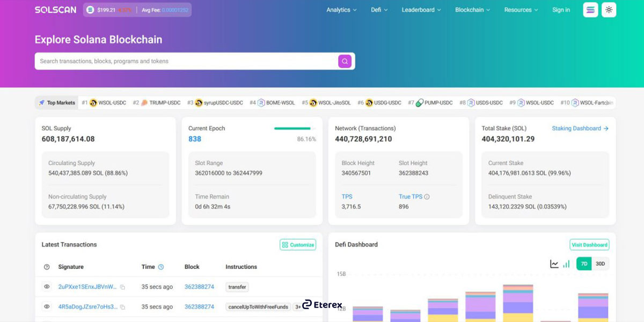Image resolution: width=644 pixels, height=322 pixels.
Task: Open the #5 WSOL-JitoSOL market
Action: [326, 103]
